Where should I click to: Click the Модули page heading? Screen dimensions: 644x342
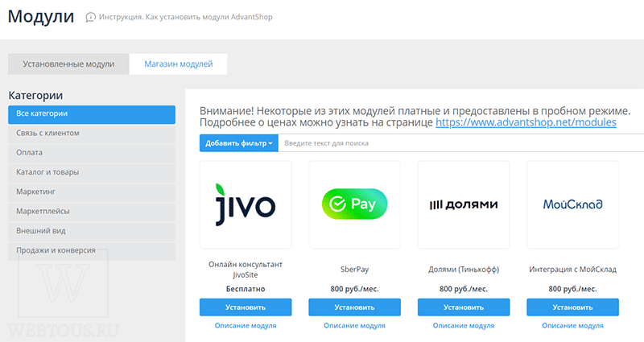41,17
